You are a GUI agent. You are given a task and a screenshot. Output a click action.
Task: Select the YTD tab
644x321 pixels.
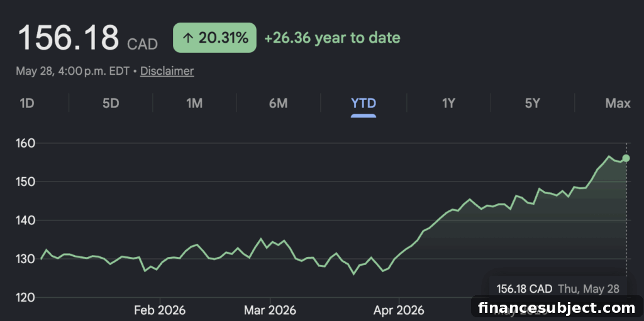364,103
